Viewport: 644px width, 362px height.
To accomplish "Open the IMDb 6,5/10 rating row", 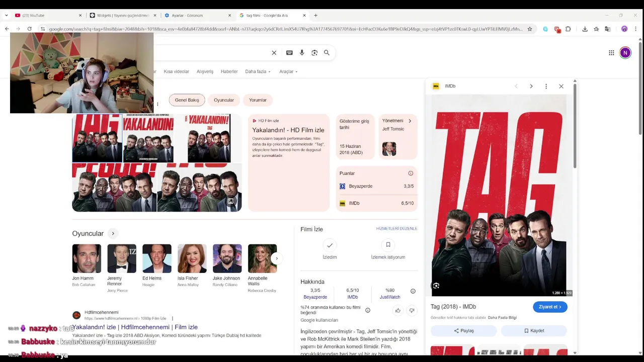I will (x=377, y=204).
